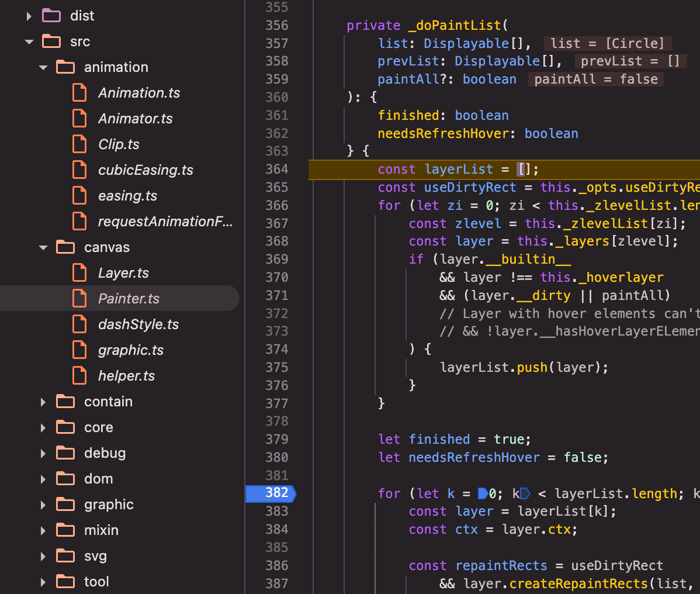
Task: Click the Animation.ts file icon
Action: (79, 93)
